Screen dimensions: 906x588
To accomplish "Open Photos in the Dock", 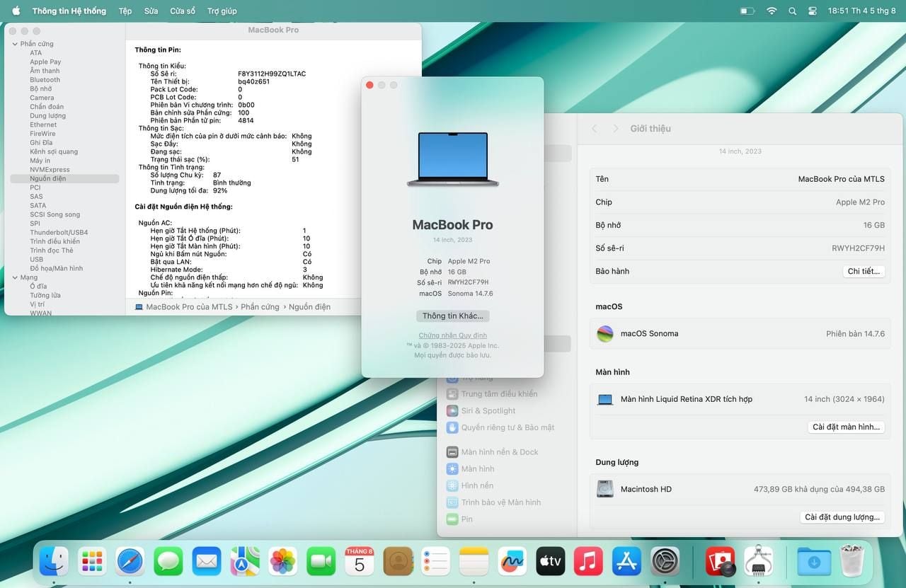I will [x=283, y=562].
